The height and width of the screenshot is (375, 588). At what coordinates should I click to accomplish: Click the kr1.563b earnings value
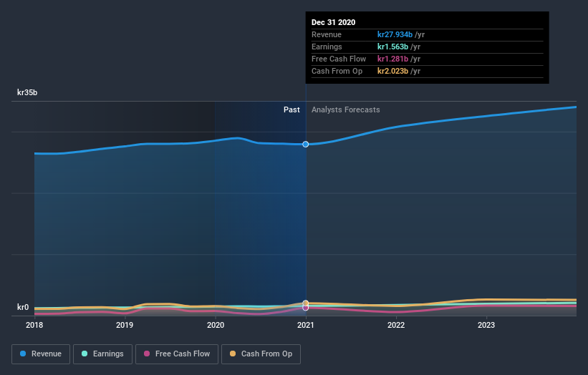(x=392, y=47)
